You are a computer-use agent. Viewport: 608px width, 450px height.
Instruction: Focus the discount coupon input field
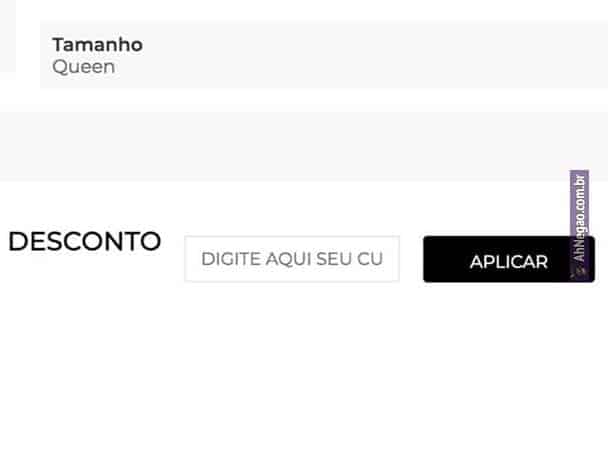[292, 259]
